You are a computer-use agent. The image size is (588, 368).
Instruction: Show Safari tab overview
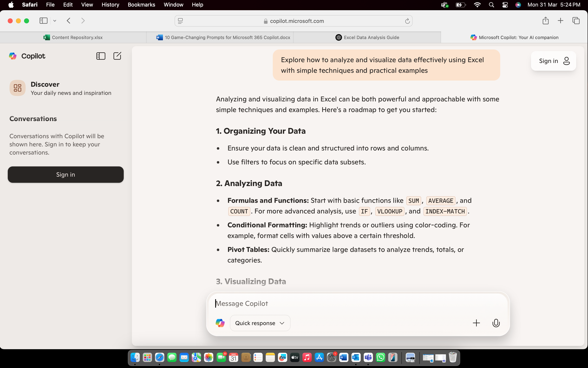[576, 21]
